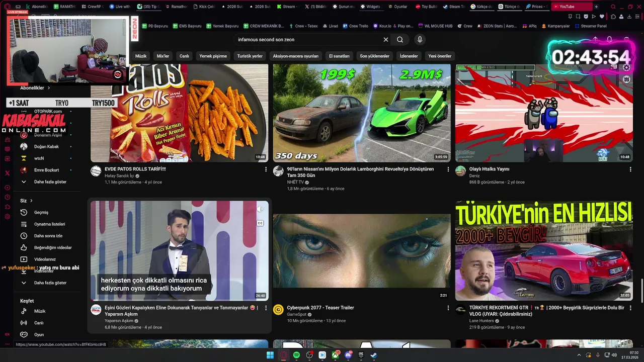Viewport: 644px width, 362px height.
Task: Open the Emre Bozkurt subscription
Action: click(x=46, y=170)
